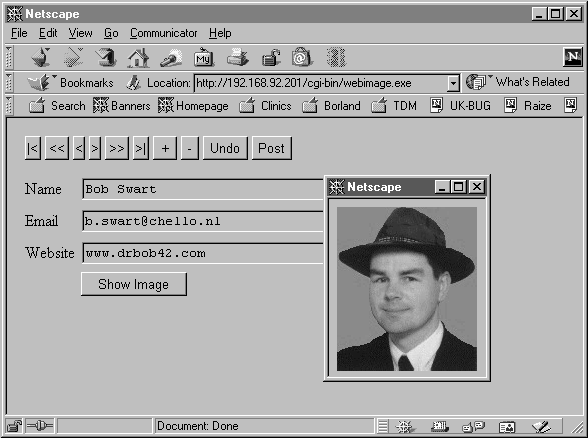
Task: Click the Post button
Action: coord(272,148)
